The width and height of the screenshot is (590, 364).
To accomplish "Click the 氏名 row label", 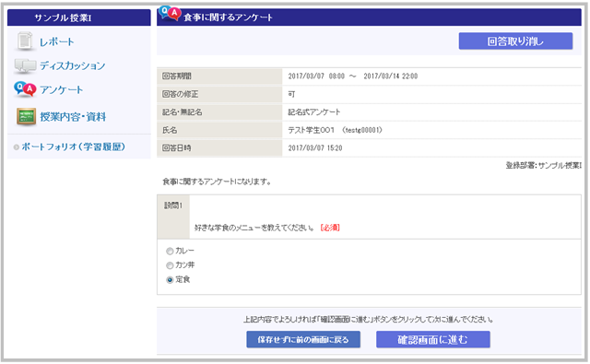I will pos(170,130).
